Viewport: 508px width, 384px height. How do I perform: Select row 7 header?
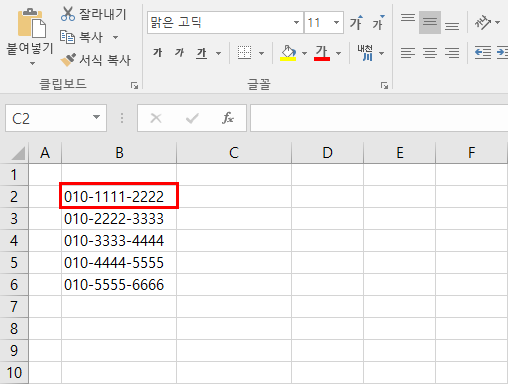click(14, 306)
